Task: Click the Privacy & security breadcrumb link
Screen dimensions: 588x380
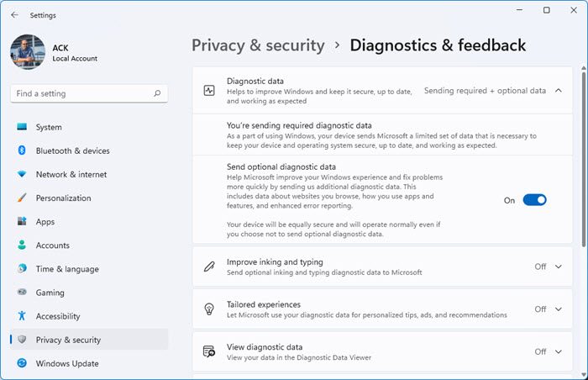Action: coord(258,45)
